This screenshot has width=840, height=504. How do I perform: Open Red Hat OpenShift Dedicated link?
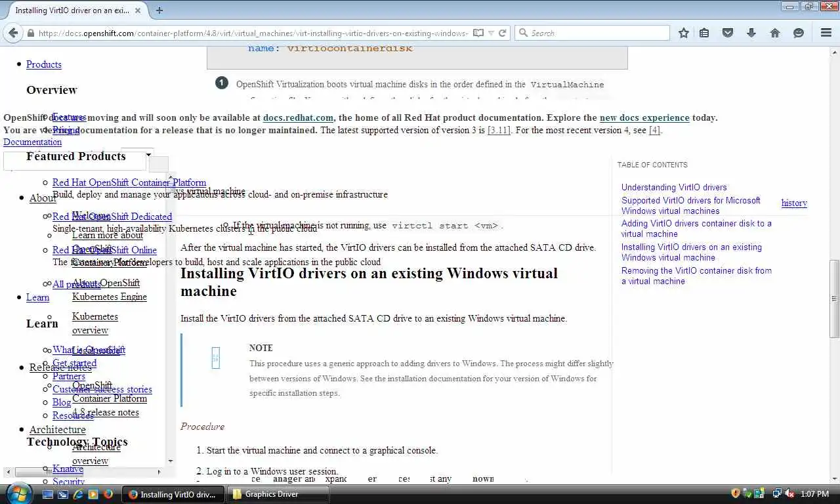pos(112,217)
